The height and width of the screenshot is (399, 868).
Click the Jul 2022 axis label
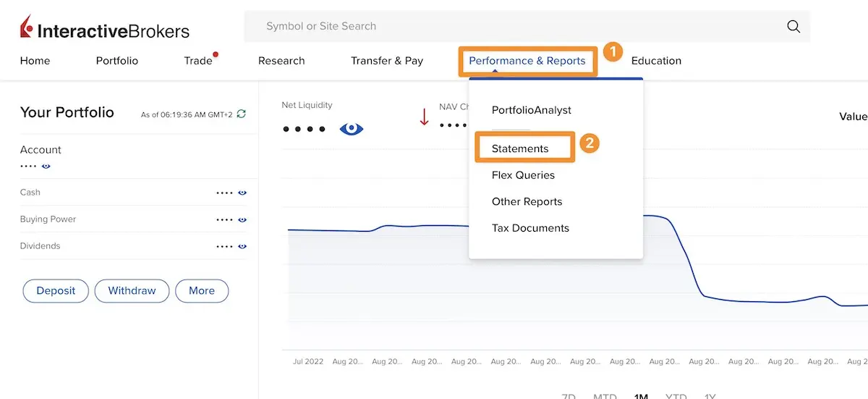(x=308, y=361)
